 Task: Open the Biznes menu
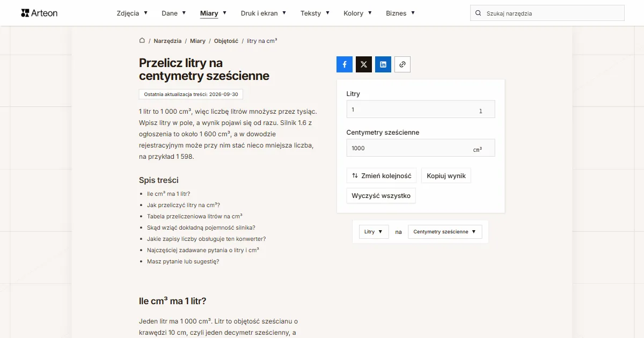tap(400, 13)
